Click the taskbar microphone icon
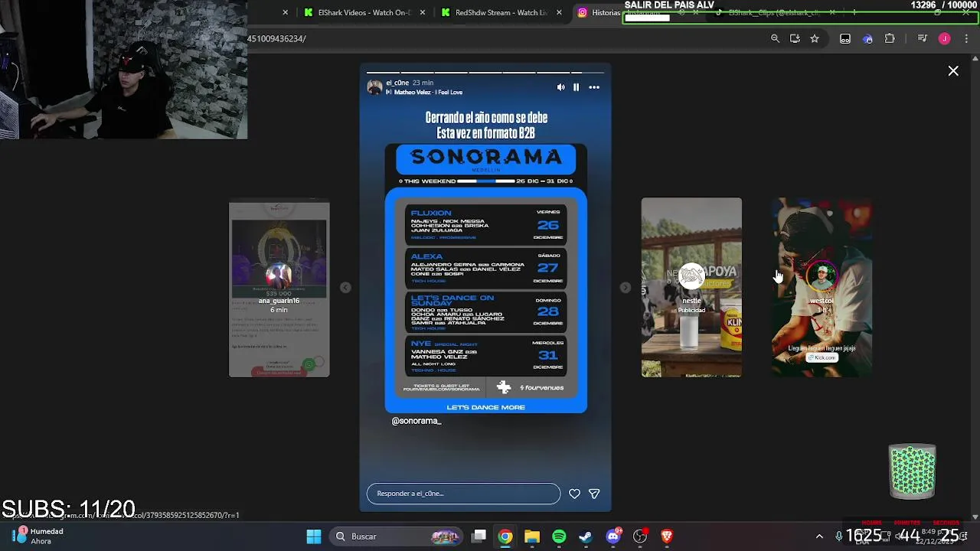Image resolution: width=980 pixels, height=551 pixels. tap(839, 536)
